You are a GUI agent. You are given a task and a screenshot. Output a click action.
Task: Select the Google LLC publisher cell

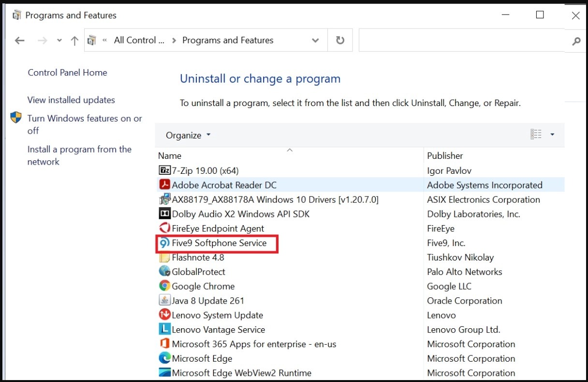coord(449,286)
